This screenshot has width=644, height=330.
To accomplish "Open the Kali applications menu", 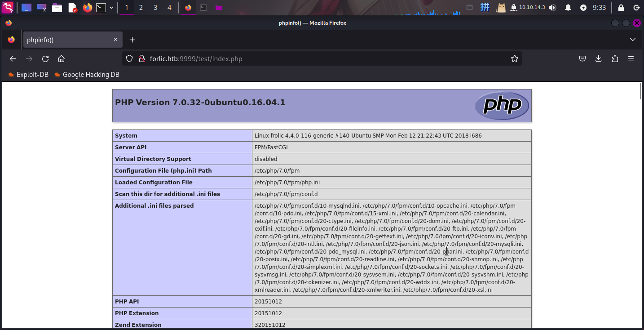I will pyautogui.click(x=8, y=7).
